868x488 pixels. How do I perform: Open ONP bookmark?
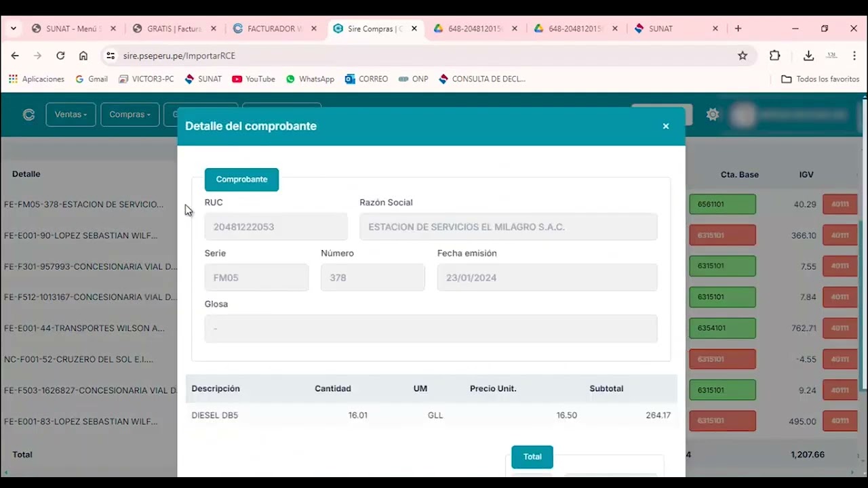(414, 79)
